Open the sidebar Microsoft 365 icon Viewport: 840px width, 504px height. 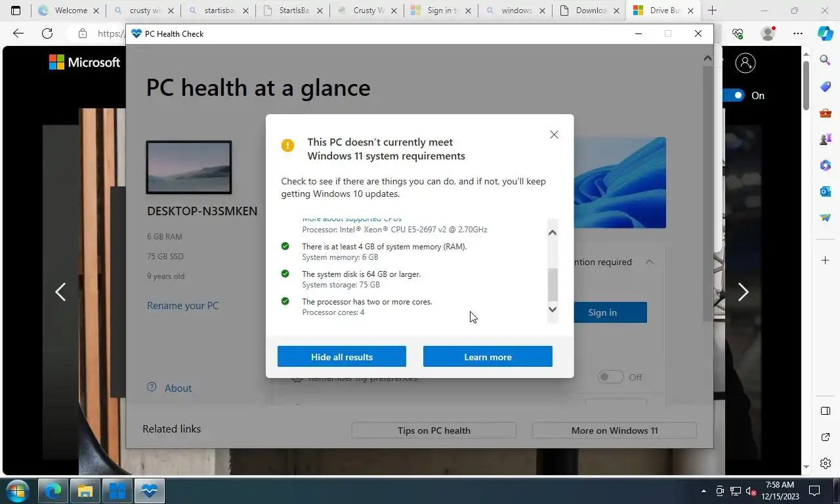pyautogui.click(x=826, y=165)
